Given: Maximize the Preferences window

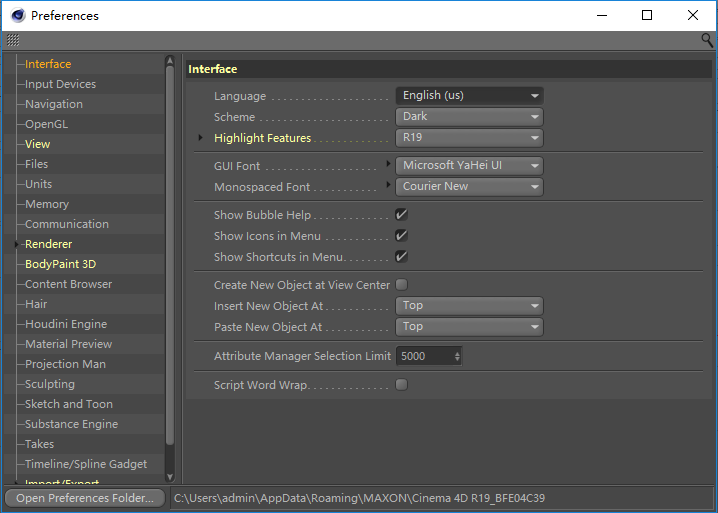Looking at the screenshot, I should pyautogui.click(x=647, y=15).
